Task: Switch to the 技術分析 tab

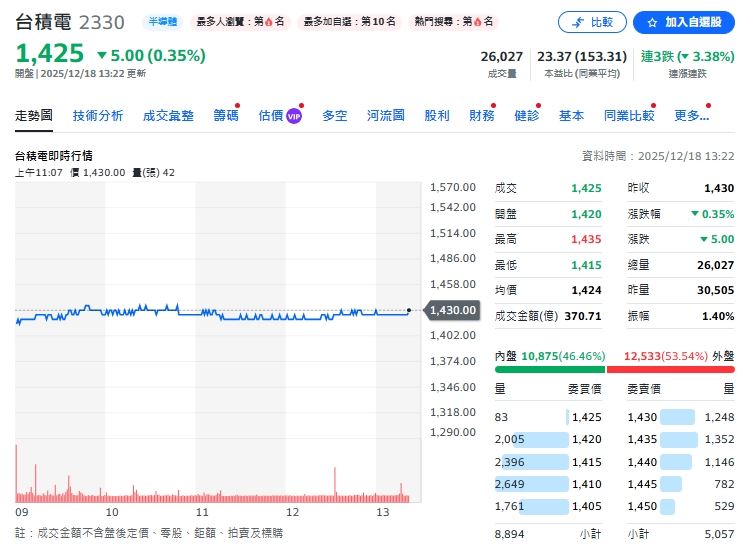Action: tap(98, 116)
